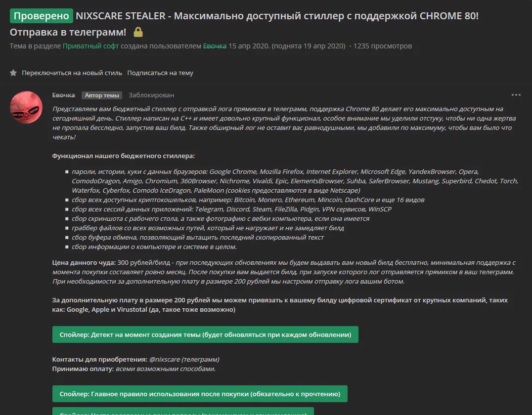Click the Автор темы badge

click(102, 95)
